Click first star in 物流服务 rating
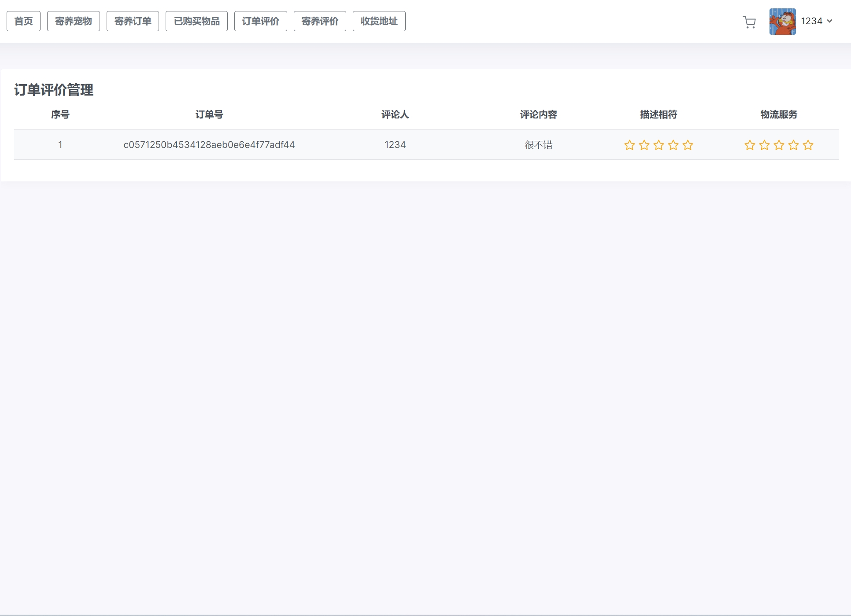851x616 pixels. (x=750, y=145)
